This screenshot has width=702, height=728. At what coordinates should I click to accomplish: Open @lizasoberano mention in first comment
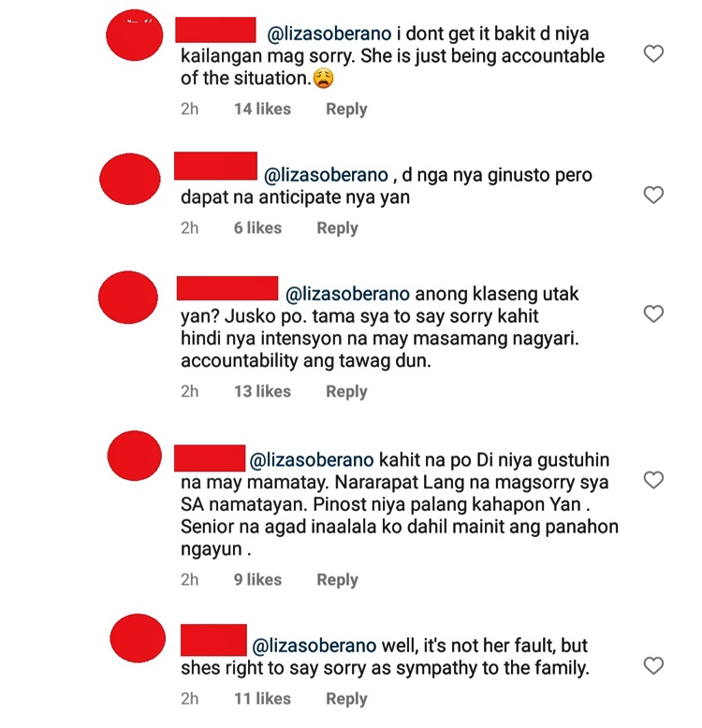pos(329,34)
